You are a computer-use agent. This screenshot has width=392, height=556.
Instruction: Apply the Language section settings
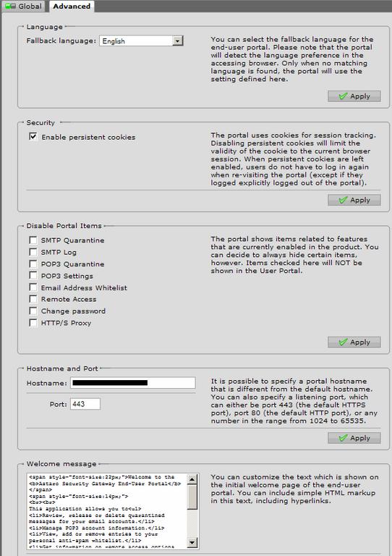(x=354, y=96)
